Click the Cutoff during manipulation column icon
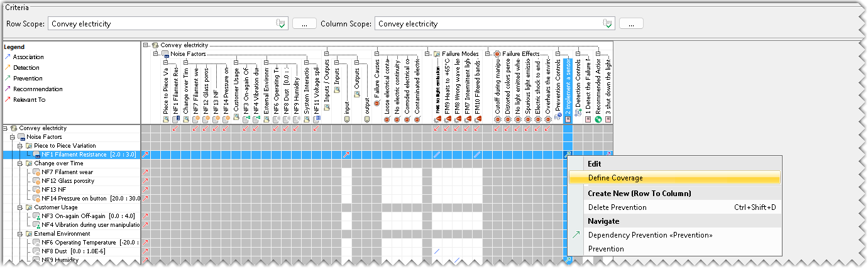Image resolution: width=868 pixels, height=269 pixels. click(x=498, y=119)
